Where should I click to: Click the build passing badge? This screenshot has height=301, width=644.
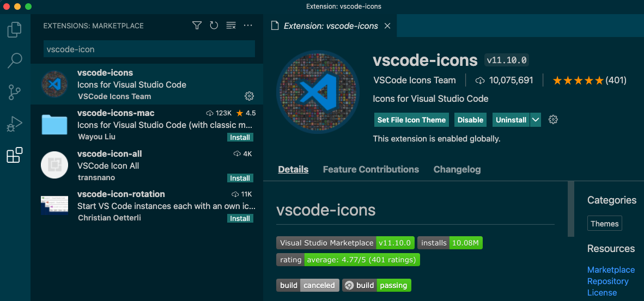377,285
